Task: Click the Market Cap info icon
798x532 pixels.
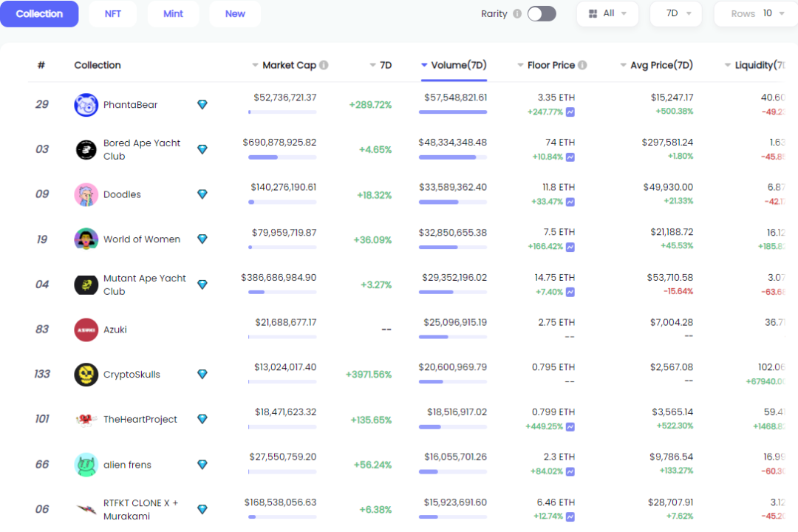Action: point(324,65)
